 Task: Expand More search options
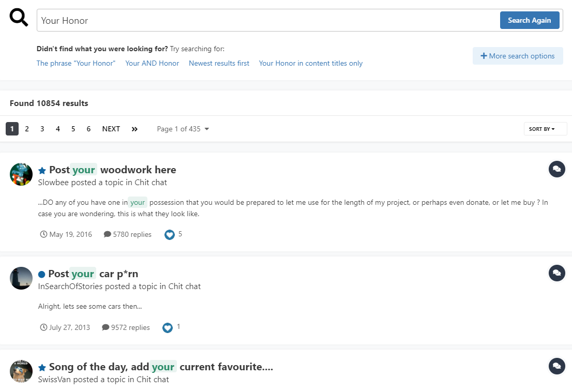[x=517, y=56]
